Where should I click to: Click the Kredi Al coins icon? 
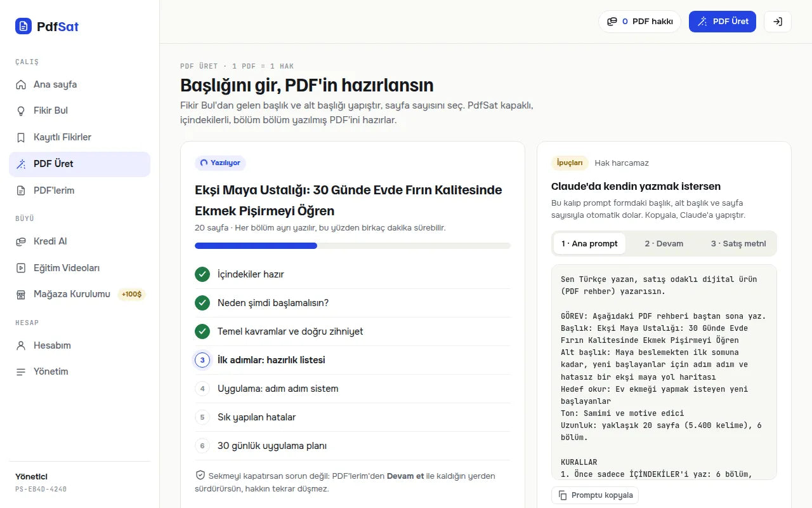click(21, 241)
